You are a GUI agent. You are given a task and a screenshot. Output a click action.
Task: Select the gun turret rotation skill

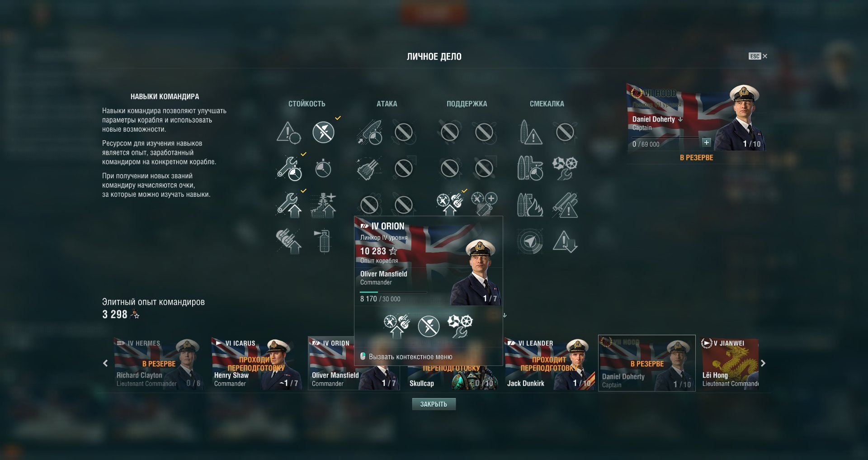369,168
